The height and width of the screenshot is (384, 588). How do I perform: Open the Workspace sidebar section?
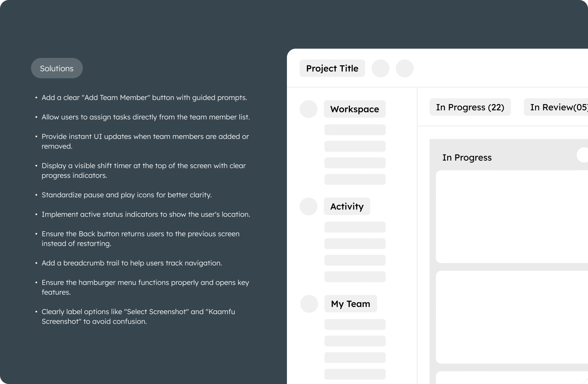tap(355, 109)
